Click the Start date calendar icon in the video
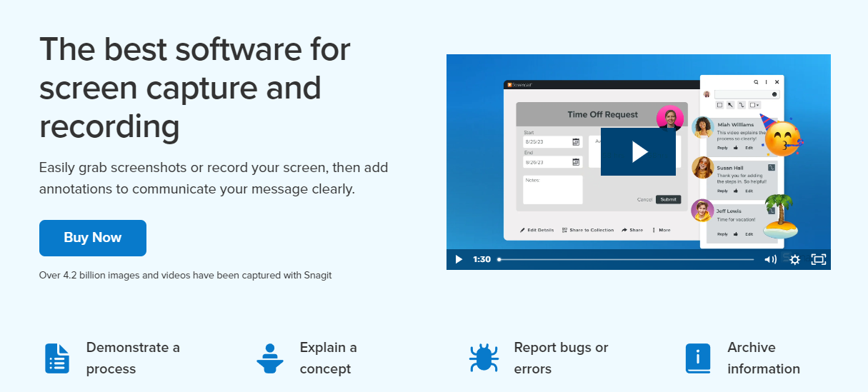The image size is (868, 392). point(576,142)
